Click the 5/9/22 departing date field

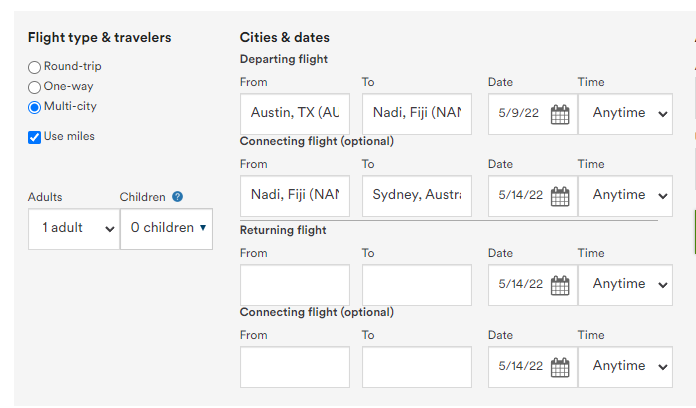(x=519, y=114)
